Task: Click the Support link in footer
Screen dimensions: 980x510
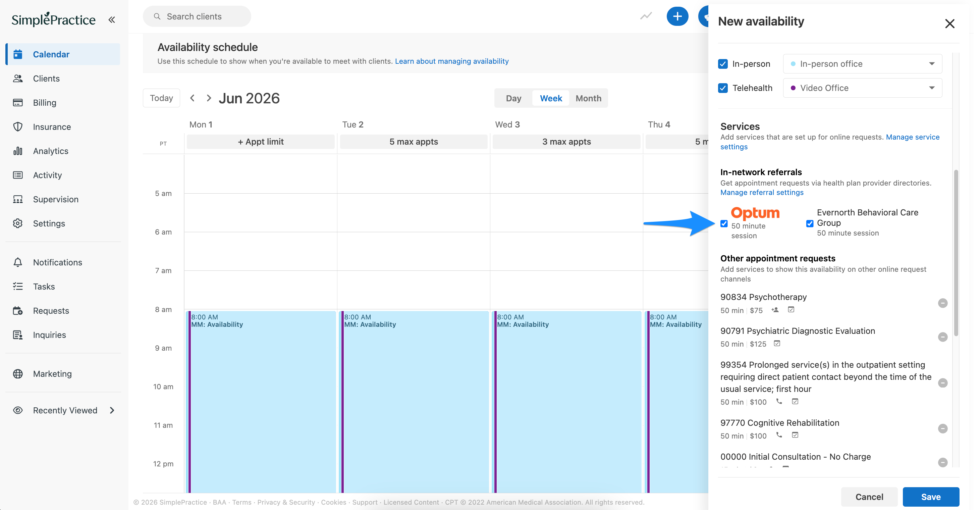Action: point(365,502)
